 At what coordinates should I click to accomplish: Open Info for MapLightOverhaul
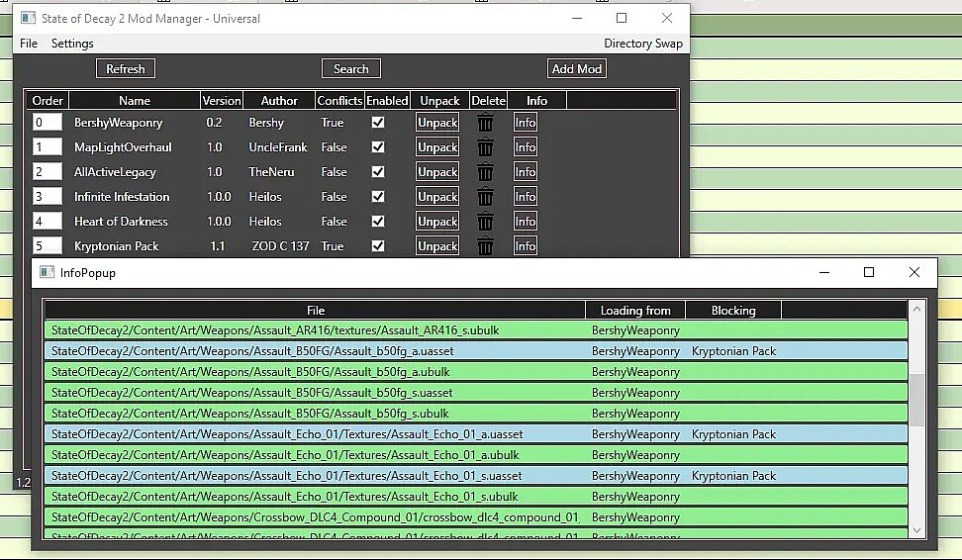526,147
